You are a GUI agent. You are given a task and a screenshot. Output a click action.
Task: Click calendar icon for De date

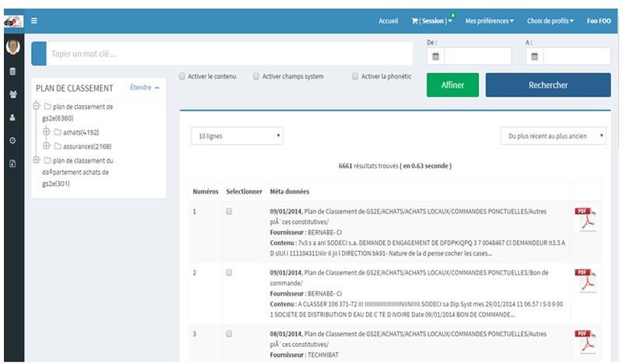(435, 56)
